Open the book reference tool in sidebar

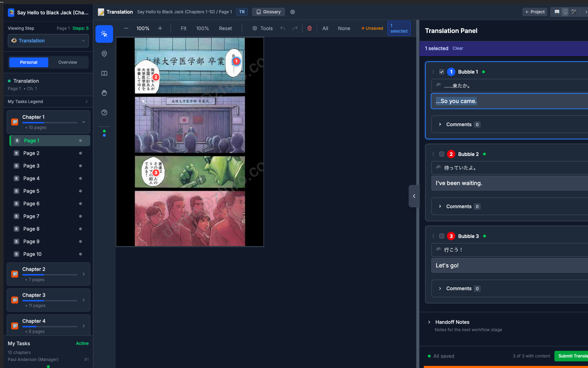click(x=104, y=73)
